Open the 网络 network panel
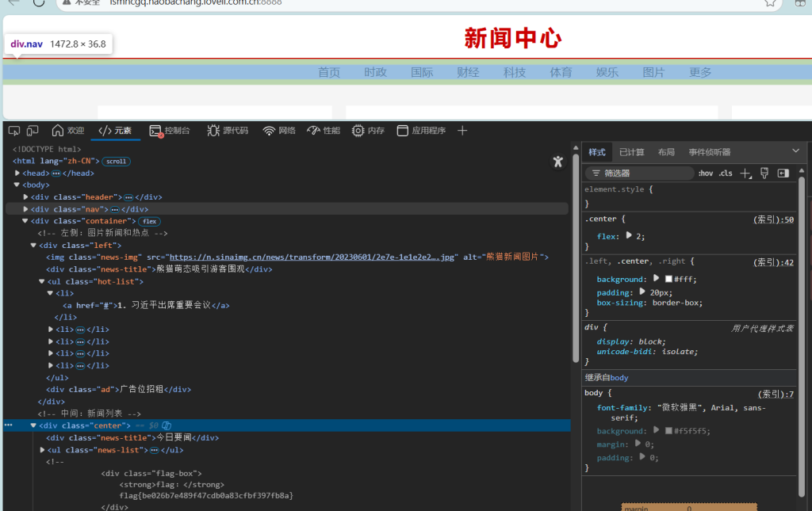 click(x=279, y=131)
